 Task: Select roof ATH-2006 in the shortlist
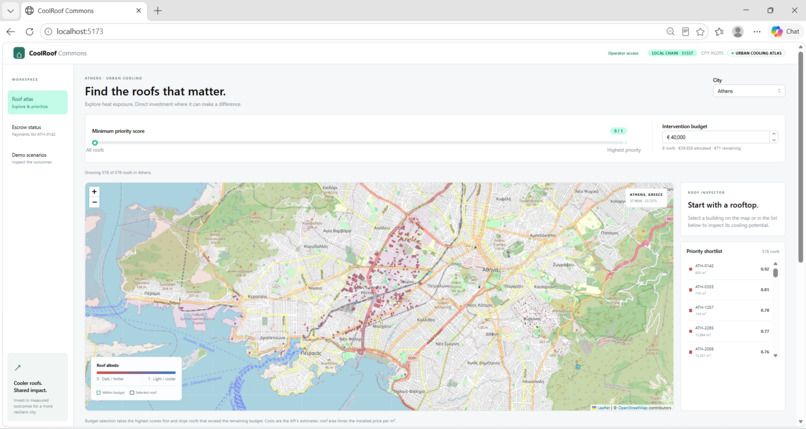click(729, 352)
